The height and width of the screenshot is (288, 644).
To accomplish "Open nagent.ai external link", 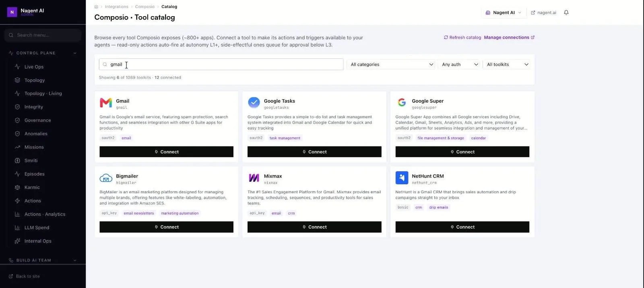I will click(x=543, y=13).
